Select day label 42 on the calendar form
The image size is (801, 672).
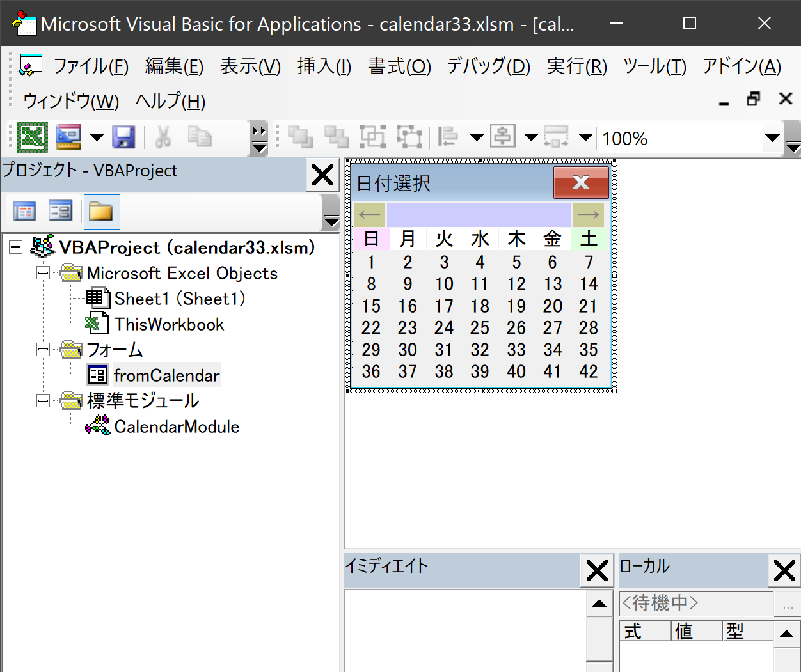(x=589, y=371)
